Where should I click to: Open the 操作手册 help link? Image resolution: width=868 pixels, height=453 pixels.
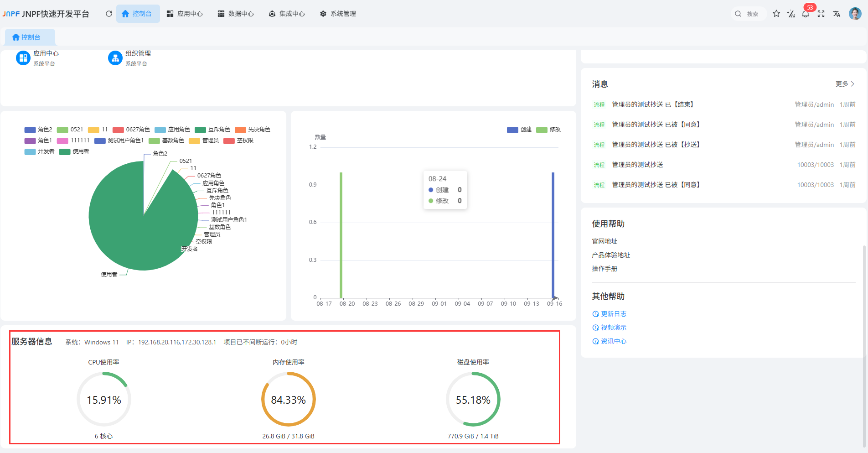pos(604,269)
